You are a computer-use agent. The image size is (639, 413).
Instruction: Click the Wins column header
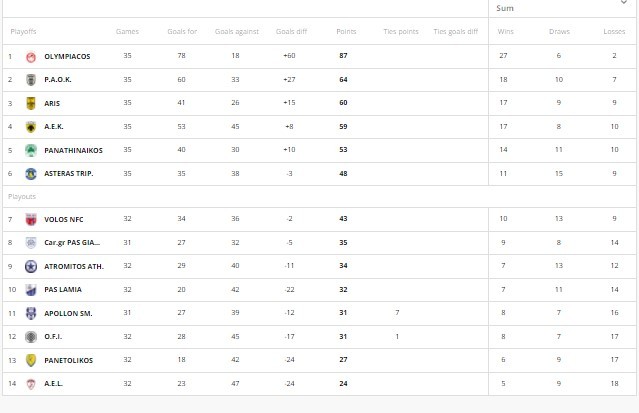pyautogui.click(x=505, y=31)
